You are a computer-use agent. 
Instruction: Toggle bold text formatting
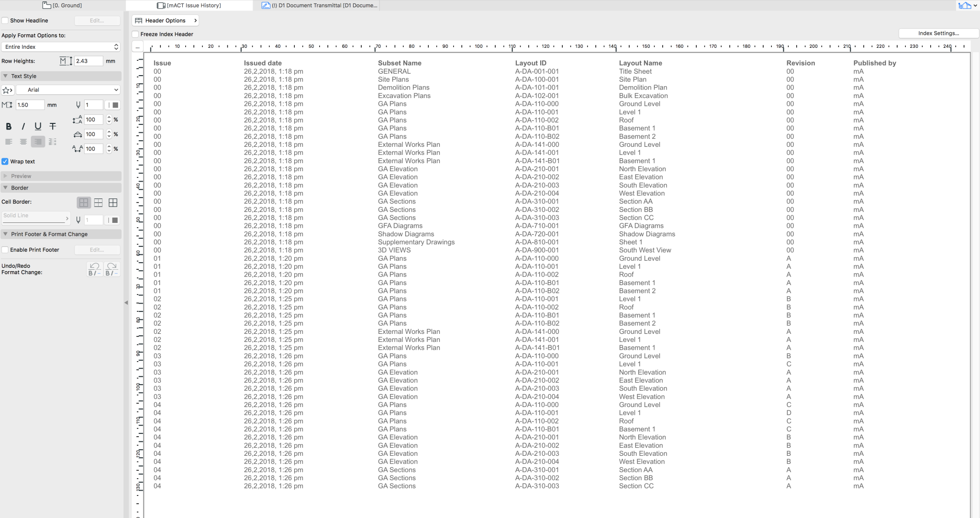9,127
